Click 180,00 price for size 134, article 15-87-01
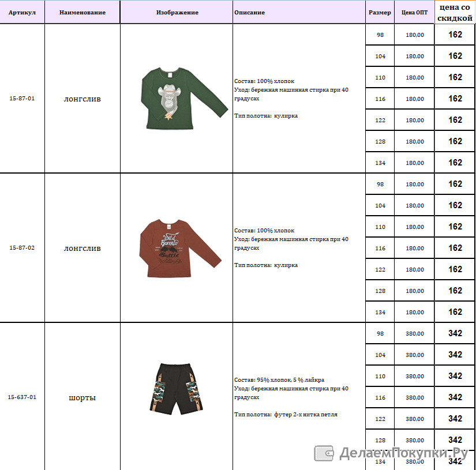The width and height of the screenshot is (476, 470). pos(414,163)
